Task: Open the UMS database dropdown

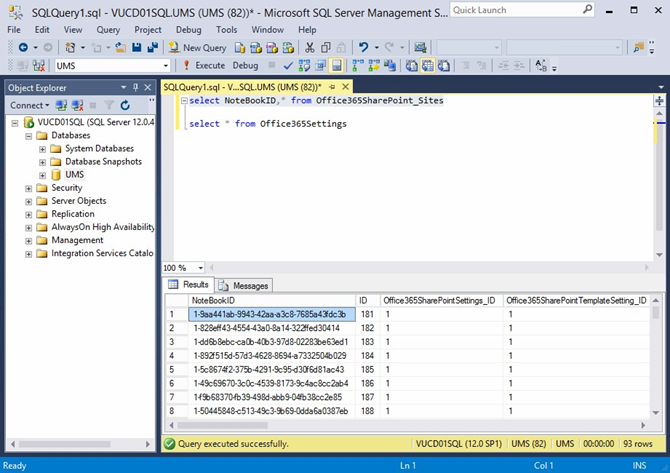Action: (166, 65)
